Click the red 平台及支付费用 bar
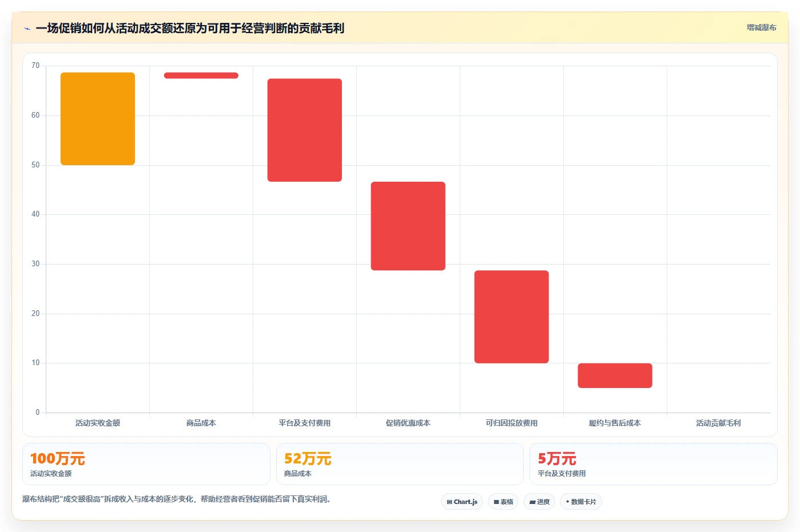800x532 pixels. [x=305, y=130]
